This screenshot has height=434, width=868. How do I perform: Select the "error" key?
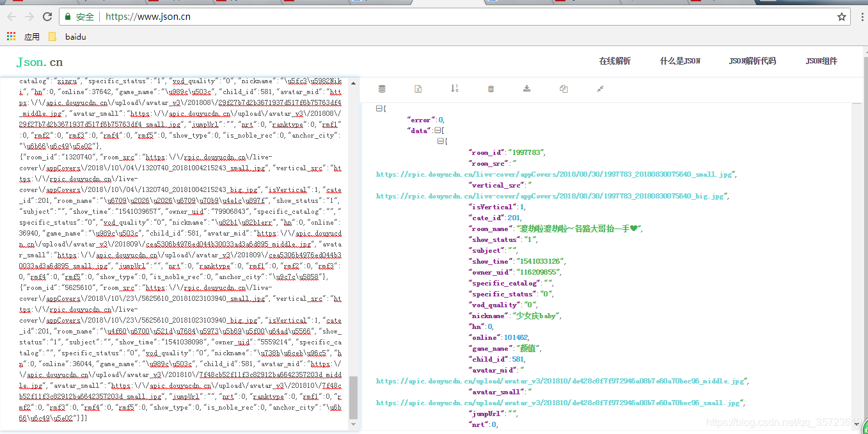(x=421, y=120)
